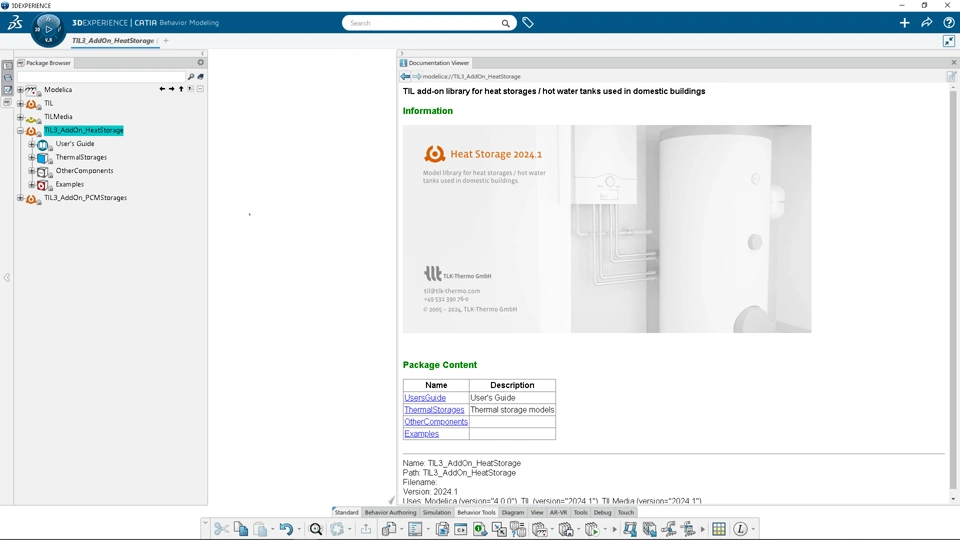Click the green badge document icon in toolbar
The width and height of the screenshot is (960, 540).
[x=479, y=529]
